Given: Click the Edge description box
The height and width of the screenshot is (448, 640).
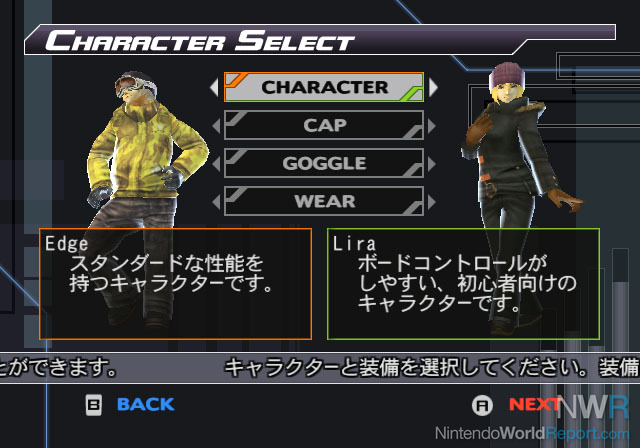Looking at the screenshot, I should coord(176,284).
